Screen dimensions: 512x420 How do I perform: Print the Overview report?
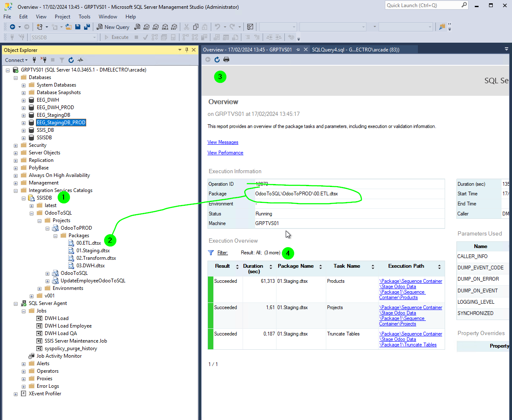point(226,59)
